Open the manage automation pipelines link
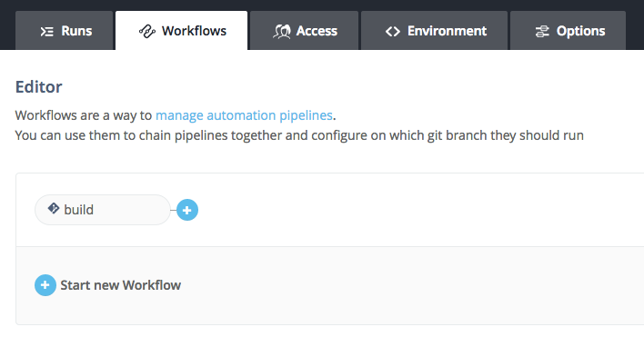 (x=244, y=115)
